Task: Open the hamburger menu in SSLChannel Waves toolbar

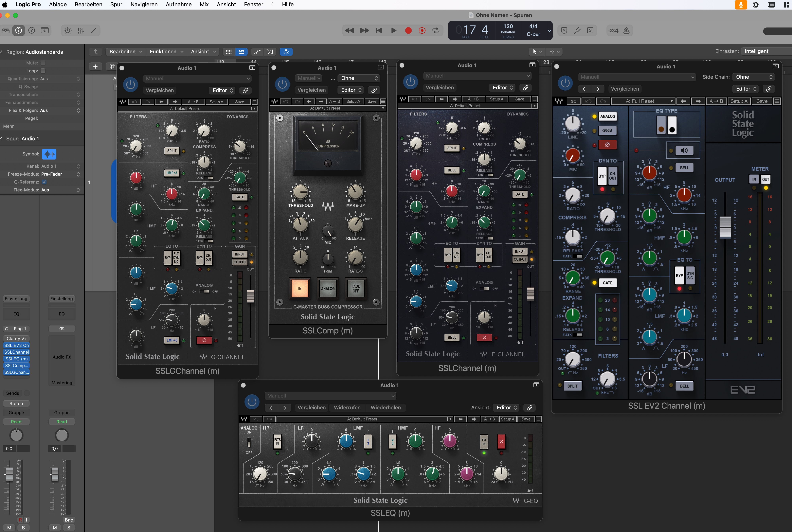Action: [x=534, y=99]
